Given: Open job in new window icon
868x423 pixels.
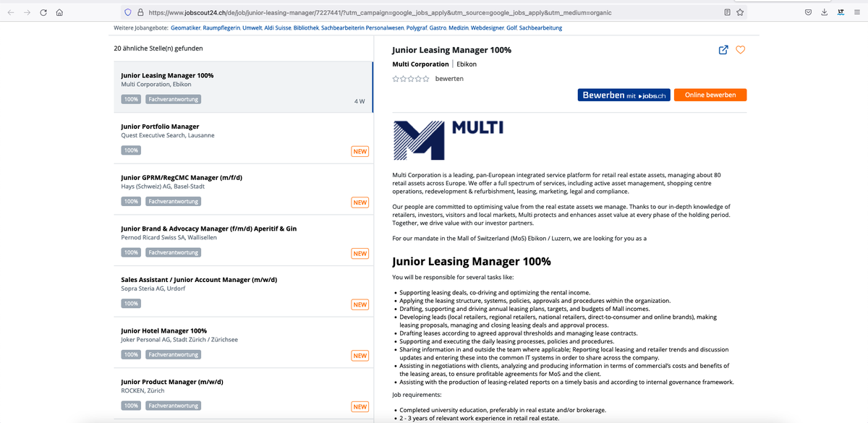Looking at the screenshot, I should [x=723, y=50].
